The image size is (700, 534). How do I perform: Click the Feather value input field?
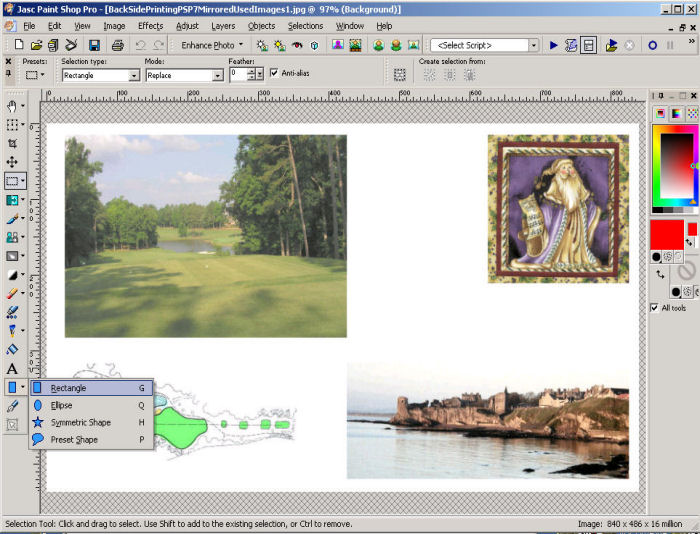pos(238,74)
